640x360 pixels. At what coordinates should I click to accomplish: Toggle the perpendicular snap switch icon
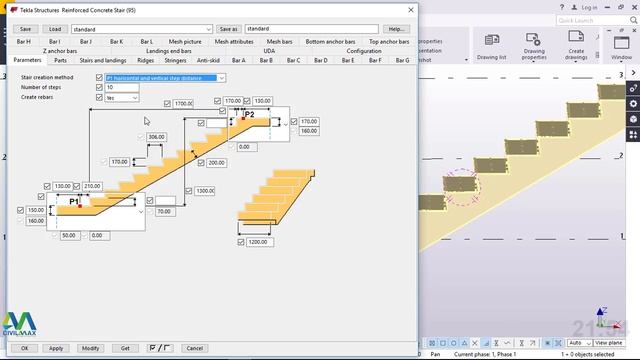[x=486, y=343]
